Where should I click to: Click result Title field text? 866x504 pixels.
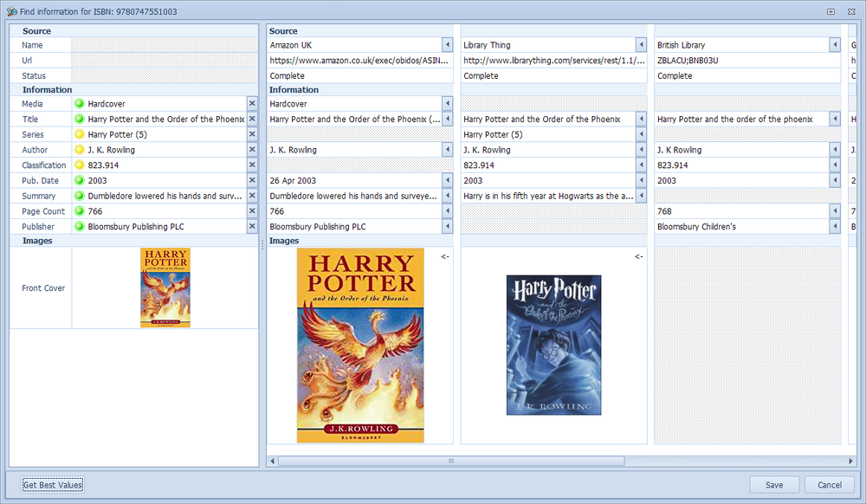point(166,119)
